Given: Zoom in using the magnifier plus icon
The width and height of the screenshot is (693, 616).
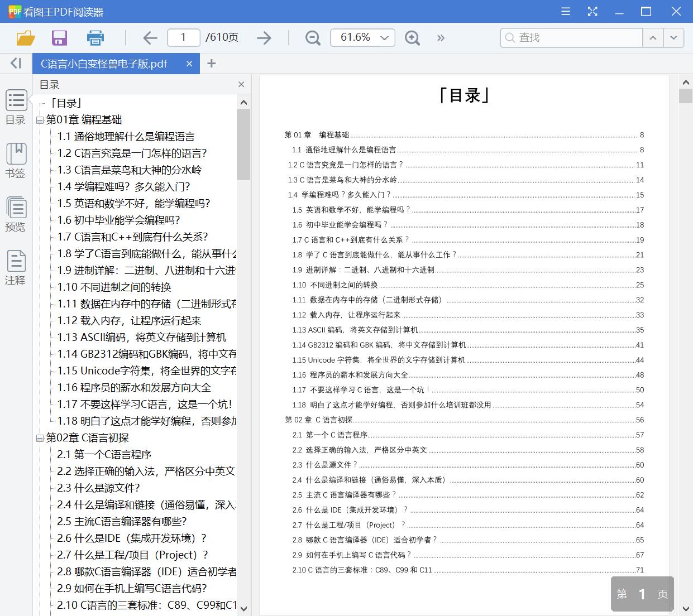Looking at the screenshot, I should click(412, 37).
